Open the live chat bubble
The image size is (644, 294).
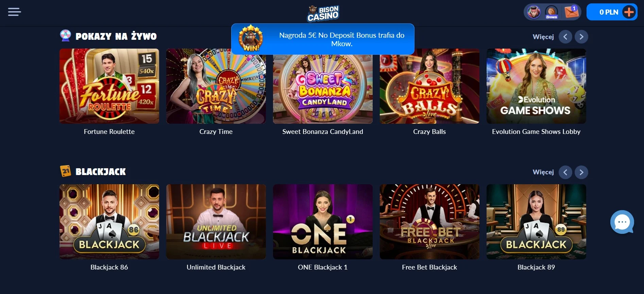pyautogui.click(x=622, y=222)
